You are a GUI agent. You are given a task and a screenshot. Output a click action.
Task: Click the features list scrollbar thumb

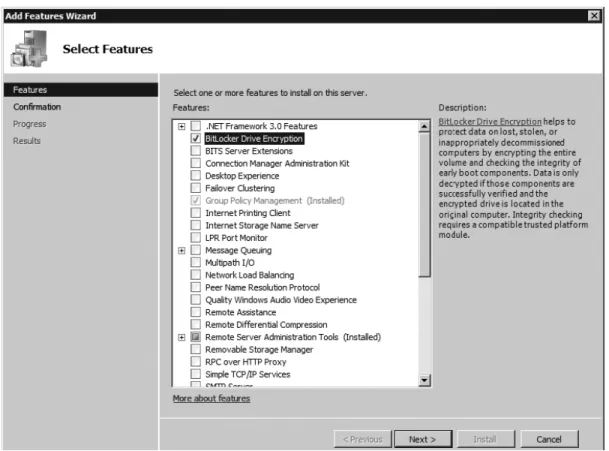click(x=424, y=205)
